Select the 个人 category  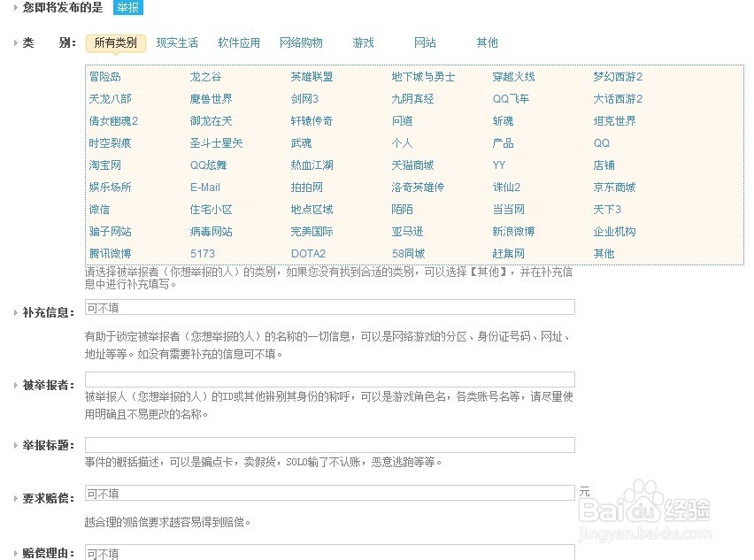click(x=402, y=143)
